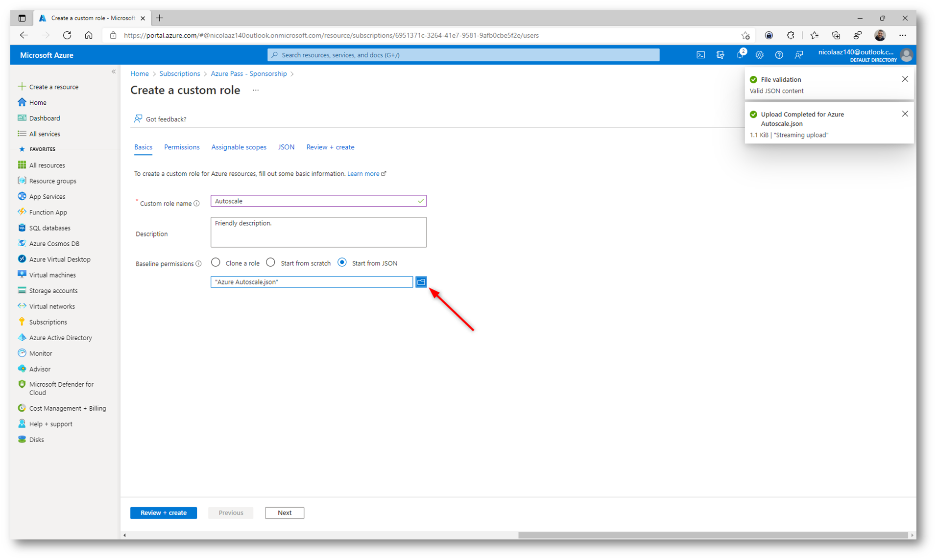Screen dimensions: 937x560
Task: Click the Create a resource plus icon
Action: tap(22, 87)
